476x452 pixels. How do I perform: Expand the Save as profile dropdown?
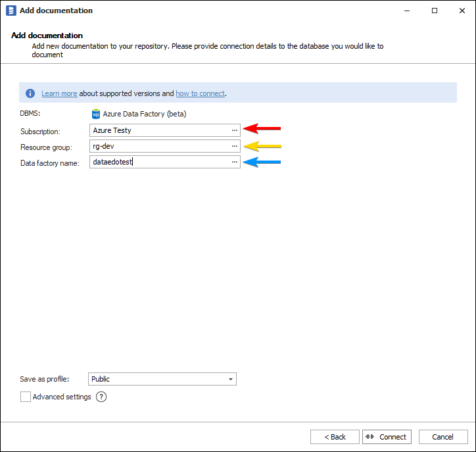click(230, 379)
